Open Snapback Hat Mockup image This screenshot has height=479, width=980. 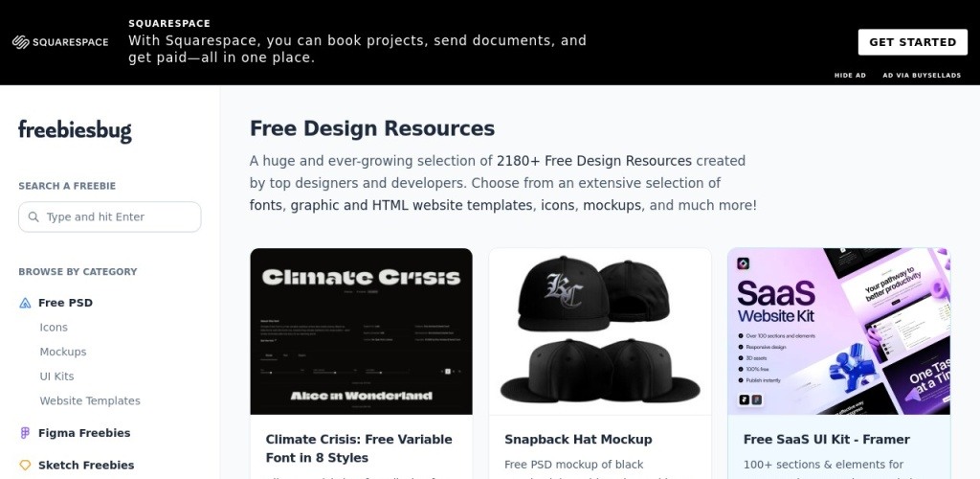pyautogui.click(x=600, y=331)
